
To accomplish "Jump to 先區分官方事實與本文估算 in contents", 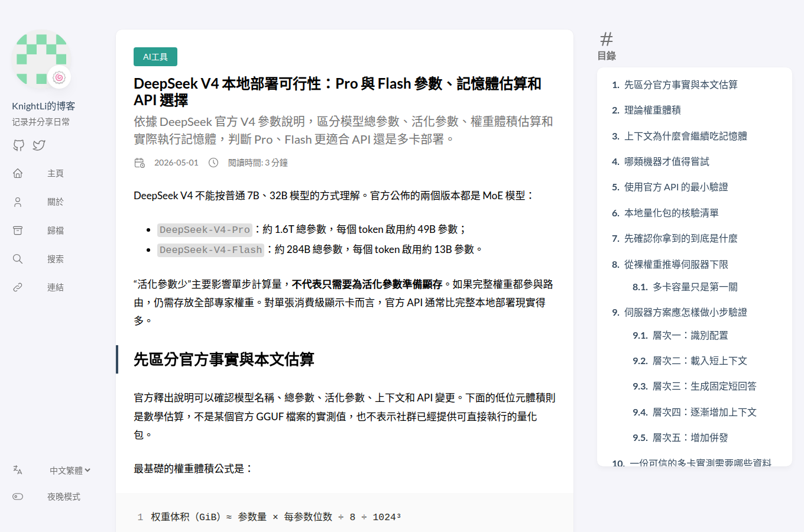I will 681,85.
